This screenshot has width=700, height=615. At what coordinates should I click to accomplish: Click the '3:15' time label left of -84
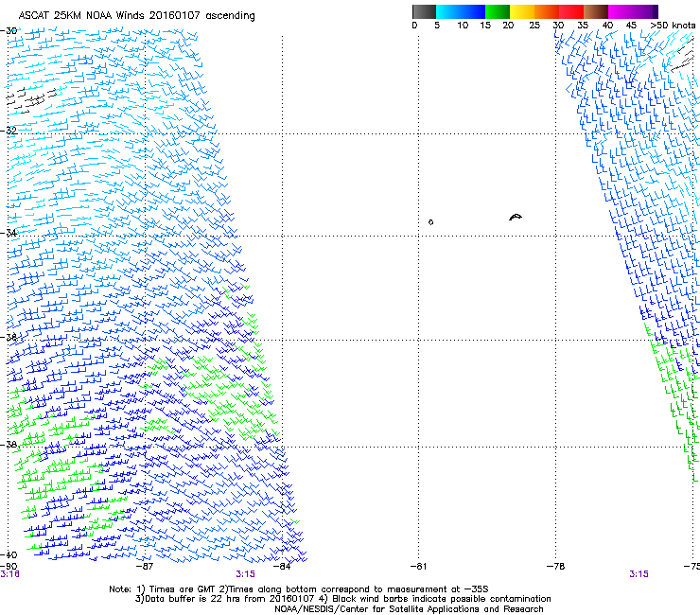pyautogui.click(x=246, y=574)
